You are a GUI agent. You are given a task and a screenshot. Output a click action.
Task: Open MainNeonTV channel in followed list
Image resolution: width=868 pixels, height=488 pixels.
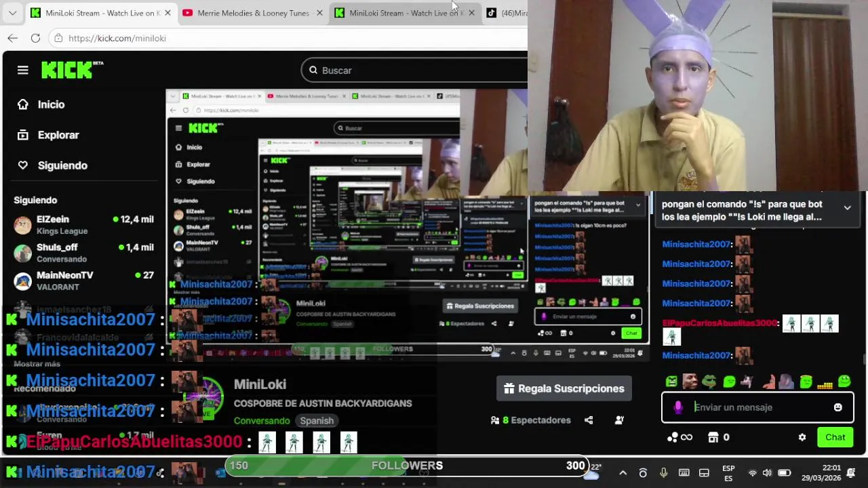84,281
